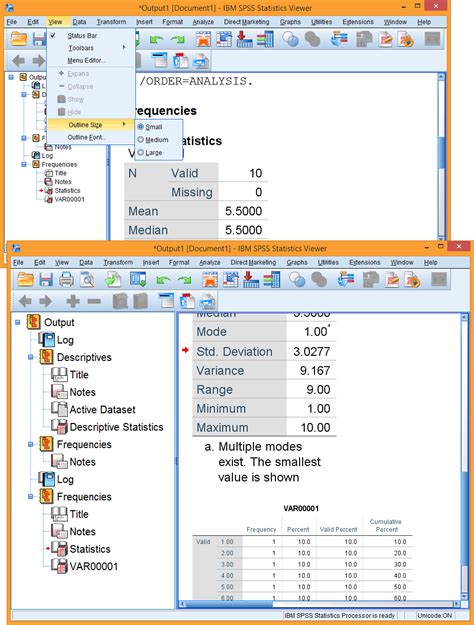Click Undo arrow in bottom window toolbar
The image size is (474, 625).
[x=163, y=280]
